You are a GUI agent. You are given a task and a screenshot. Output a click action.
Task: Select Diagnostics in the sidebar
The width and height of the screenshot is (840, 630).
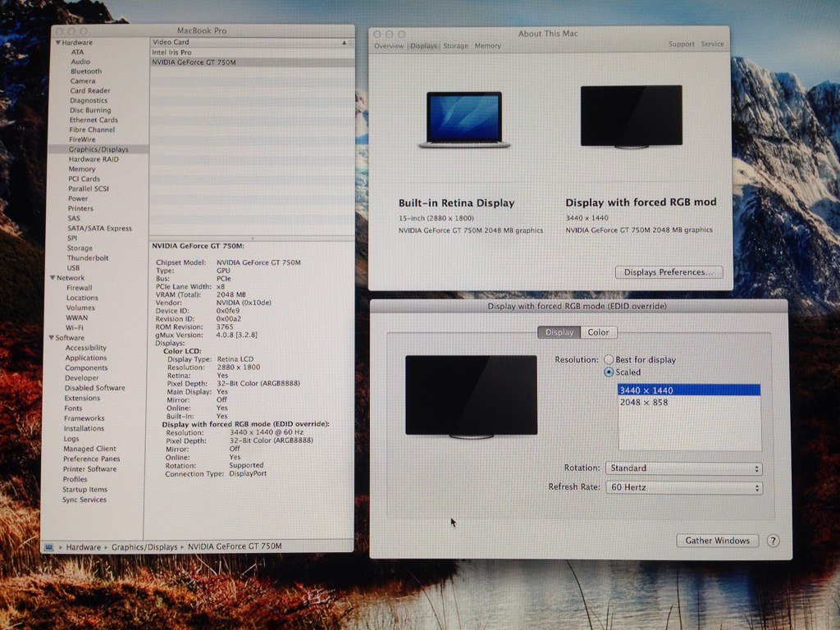click(x=89, y=101)
